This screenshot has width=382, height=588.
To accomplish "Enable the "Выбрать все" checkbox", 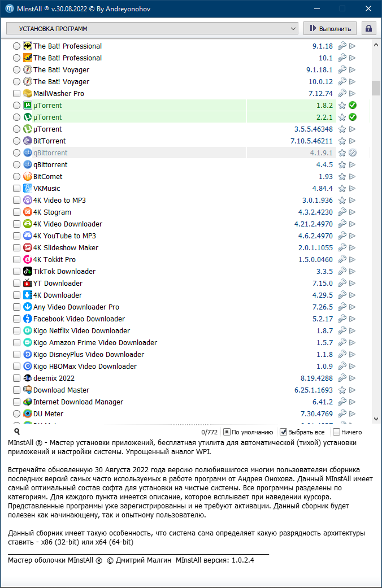I will (284, 432).
